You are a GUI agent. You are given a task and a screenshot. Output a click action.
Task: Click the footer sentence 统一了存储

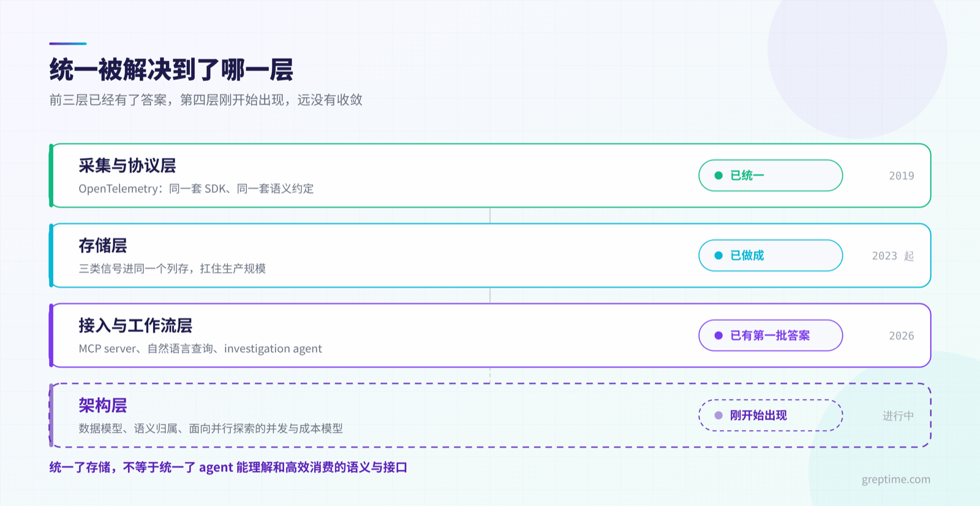tap(228, 467)
